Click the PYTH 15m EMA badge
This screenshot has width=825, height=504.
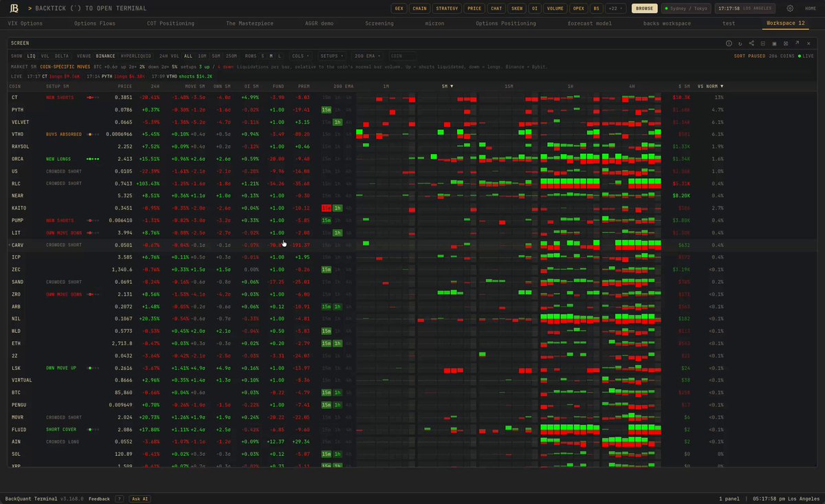tap(327, 109)
